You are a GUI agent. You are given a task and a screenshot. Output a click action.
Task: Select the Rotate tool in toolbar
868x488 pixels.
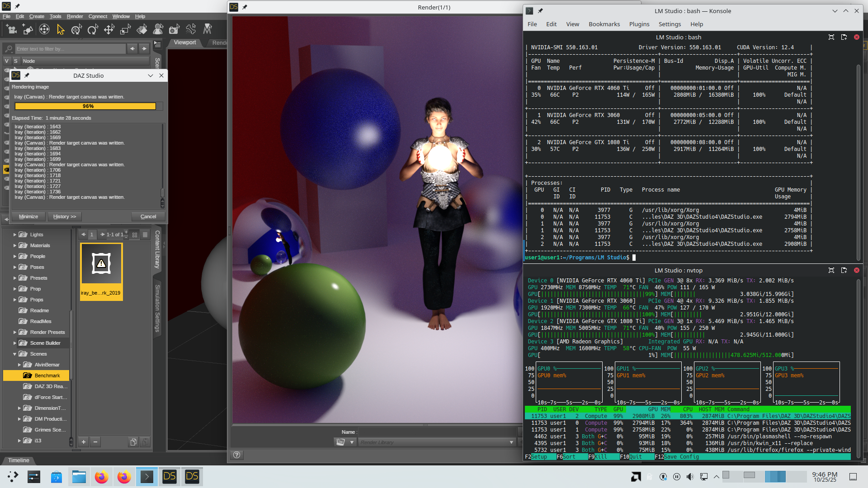pos(93,30)
